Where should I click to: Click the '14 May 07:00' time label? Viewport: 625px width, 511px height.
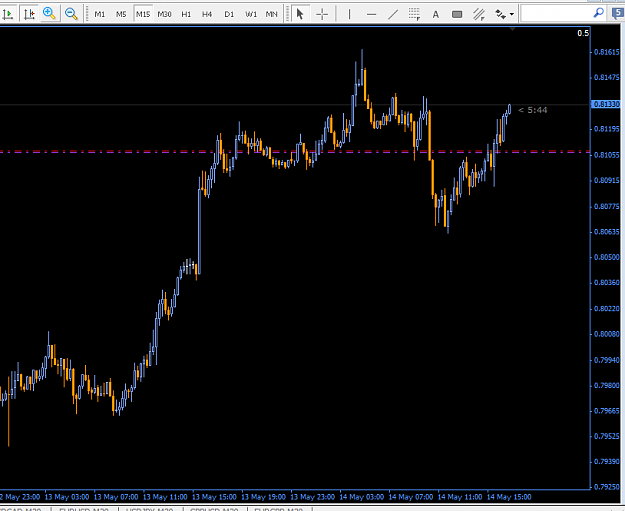click(411, 497)
